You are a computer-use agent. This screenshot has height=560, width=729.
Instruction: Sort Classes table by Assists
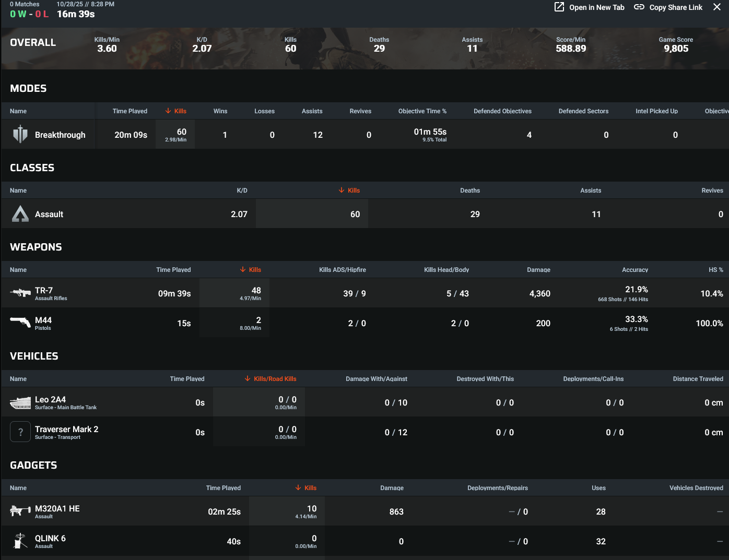[591, 190]
